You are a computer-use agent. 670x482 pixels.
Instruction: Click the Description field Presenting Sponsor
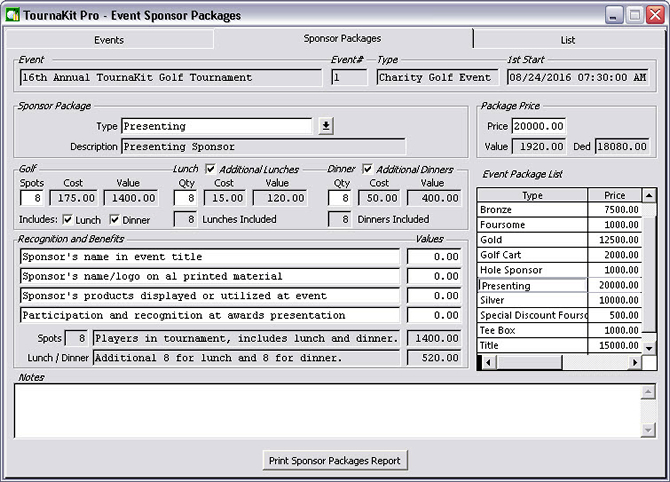pos(263,147)
